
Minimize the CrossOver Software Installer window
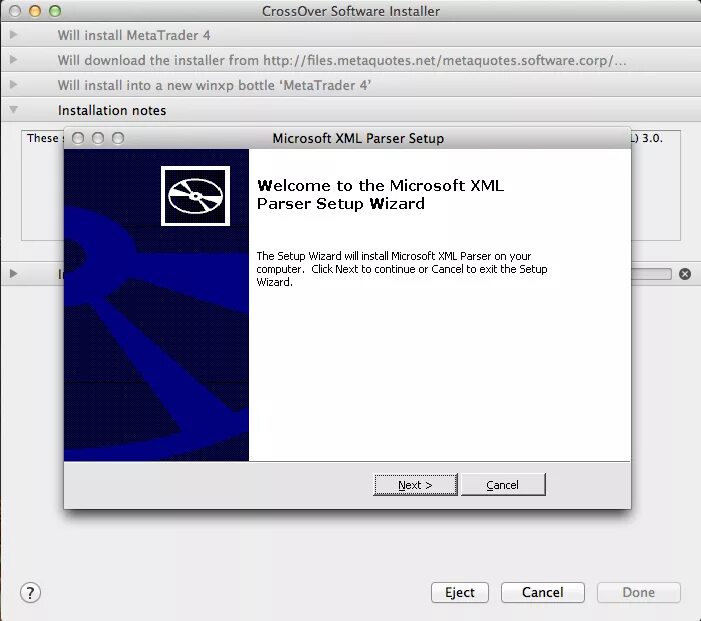pyautogui.click(x=35, y=11)
